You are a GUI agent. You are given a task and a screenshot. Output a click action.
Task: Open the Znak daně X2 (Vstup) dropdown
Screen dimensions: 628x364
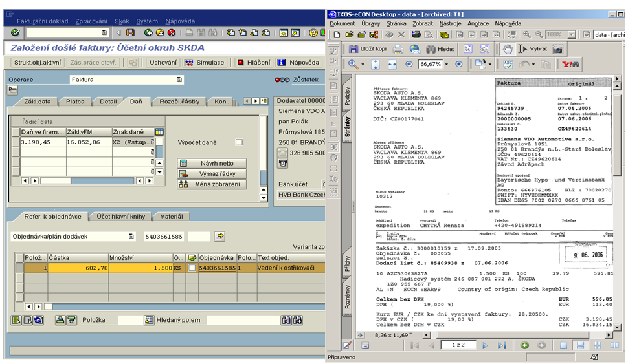coord(153,142)
